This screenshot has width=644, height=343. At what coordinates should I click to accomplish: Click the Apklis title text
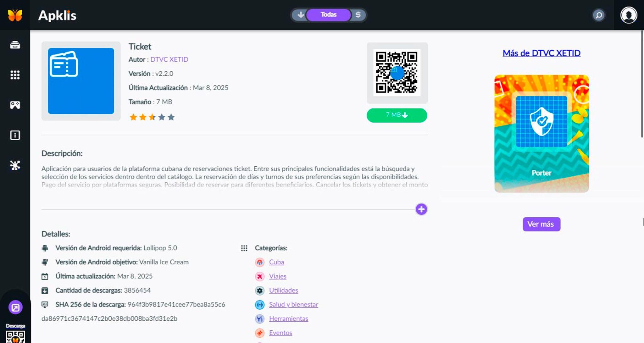[57, 15]
